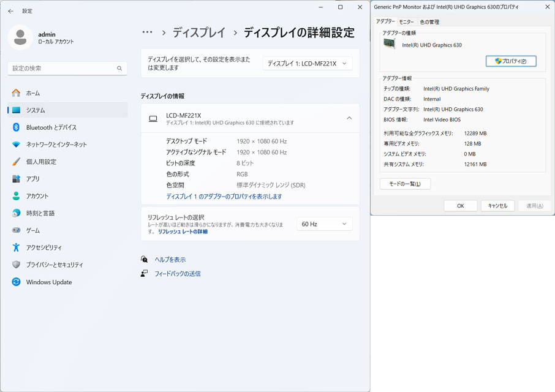The height and width of the screenshot is (392, 555).
Task: Click the 設定の検索 search field
Action: click(x=67, y=68)
